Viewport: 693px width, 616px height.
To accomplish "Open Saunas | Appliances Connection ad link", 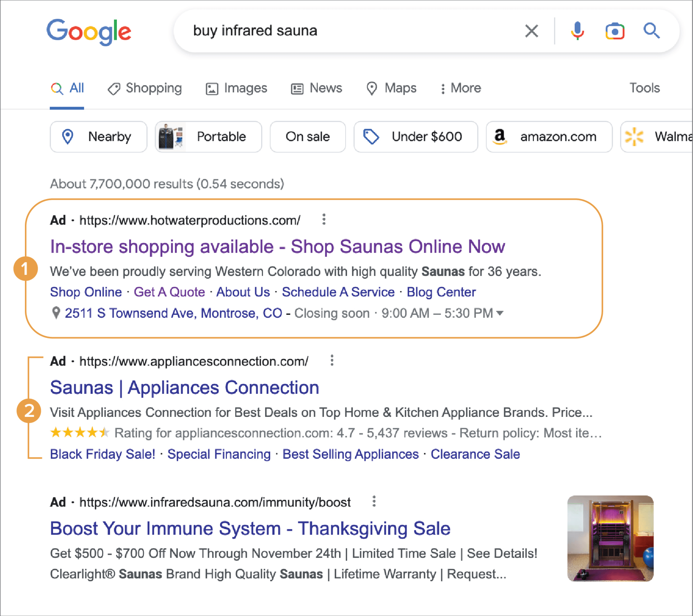I will [184, 387].
